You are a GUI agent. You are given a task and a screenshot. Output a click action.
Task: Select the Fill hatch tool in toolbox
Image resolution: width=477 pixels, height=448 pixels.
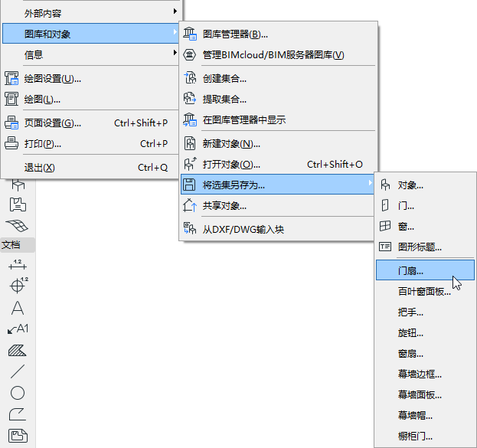point(18,350)
